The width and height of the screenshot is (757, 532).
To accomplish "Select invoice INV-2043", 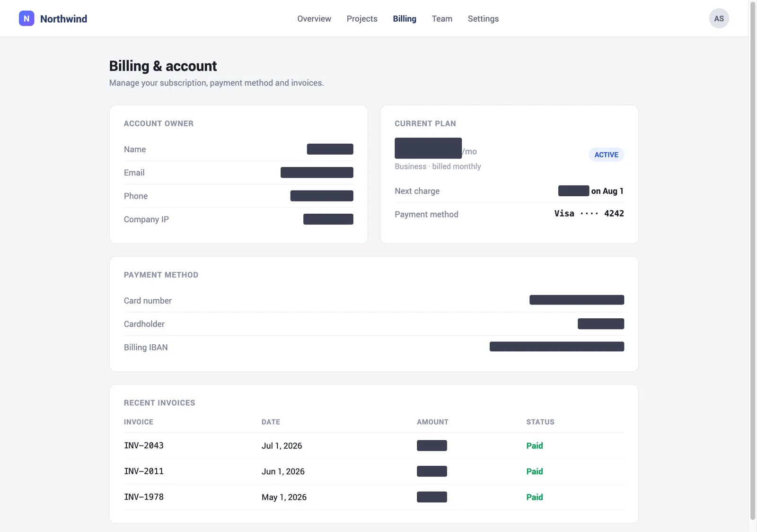I will click(144, 445).
